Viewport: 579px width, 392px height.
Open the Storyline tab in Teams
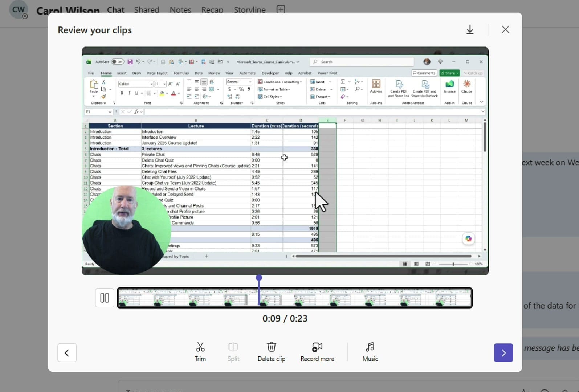[250, 10]
